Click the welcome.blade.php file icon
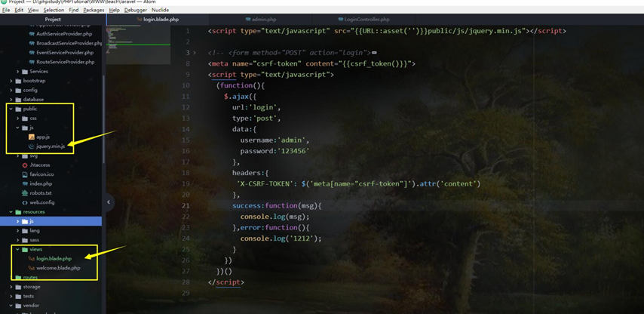The image size is (644, 314). [32, 268]
